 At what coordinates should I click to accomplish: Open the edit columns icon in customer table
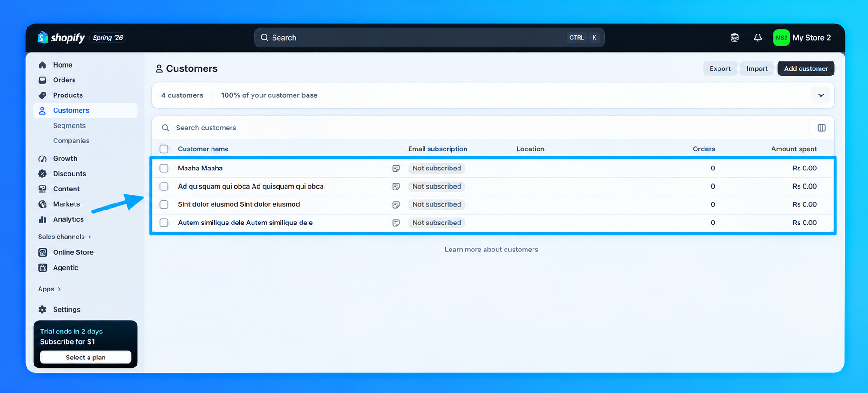821,128
